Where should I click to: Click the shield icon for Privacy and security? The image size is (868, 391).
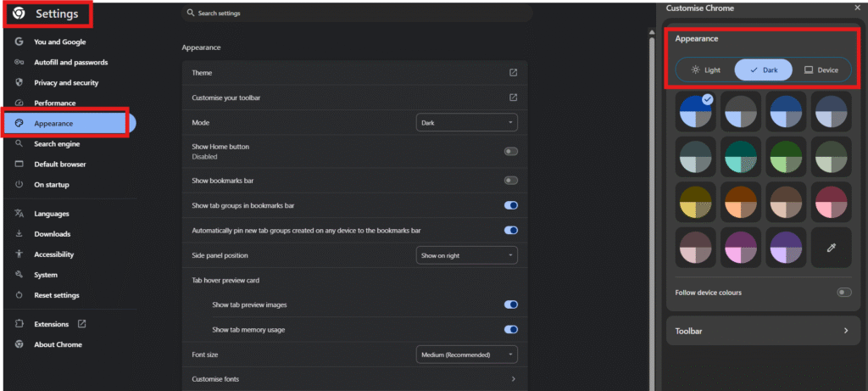click(19, 82)
